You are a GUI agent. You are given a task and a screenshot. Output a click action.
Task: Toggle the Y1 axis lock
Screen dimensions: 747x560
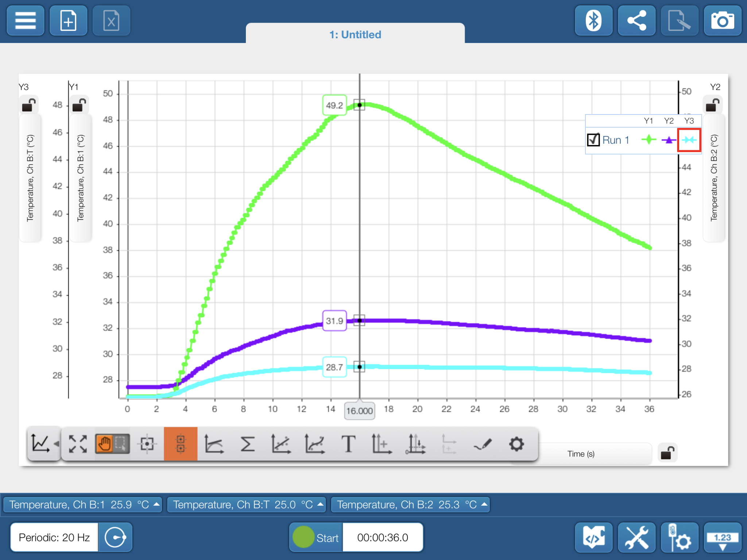pos(79,105)
